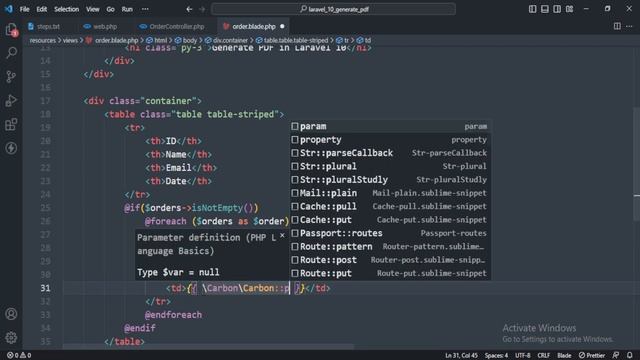Show more menus via ellipsis

pos(145,9)
